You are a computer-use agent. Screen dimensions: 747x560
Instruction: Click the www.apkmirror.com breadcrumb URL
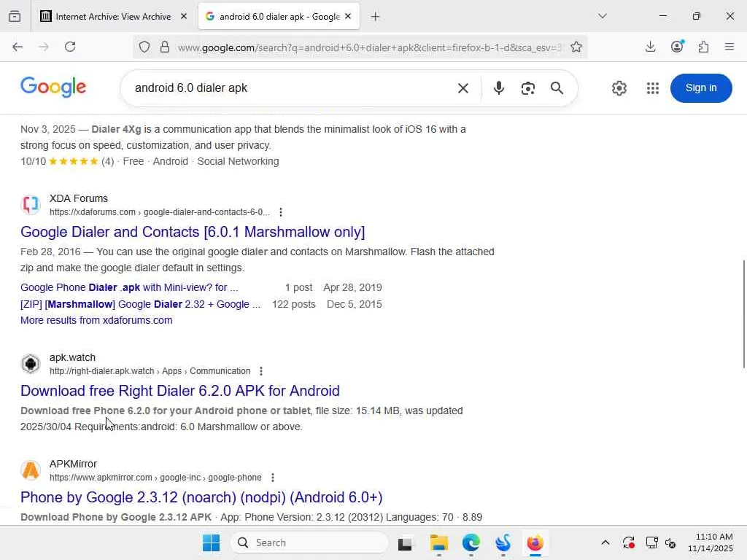156,478
